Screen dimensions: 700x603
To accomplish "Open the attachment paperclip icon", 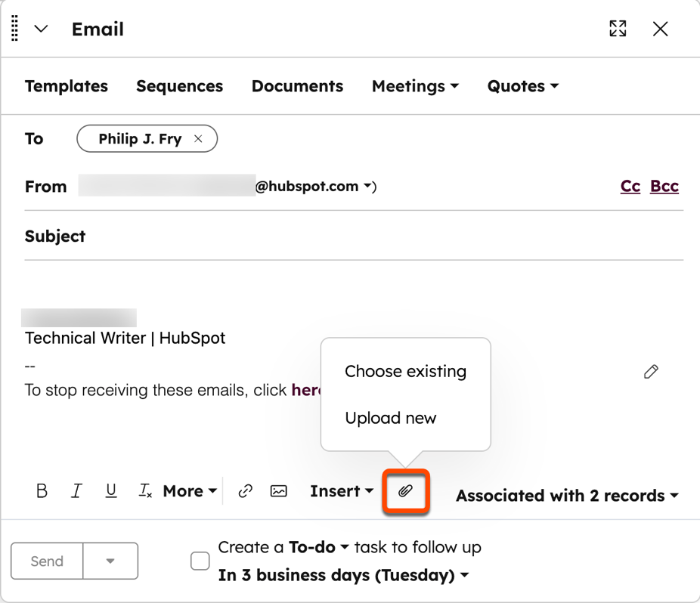I will tap(406, 490).
